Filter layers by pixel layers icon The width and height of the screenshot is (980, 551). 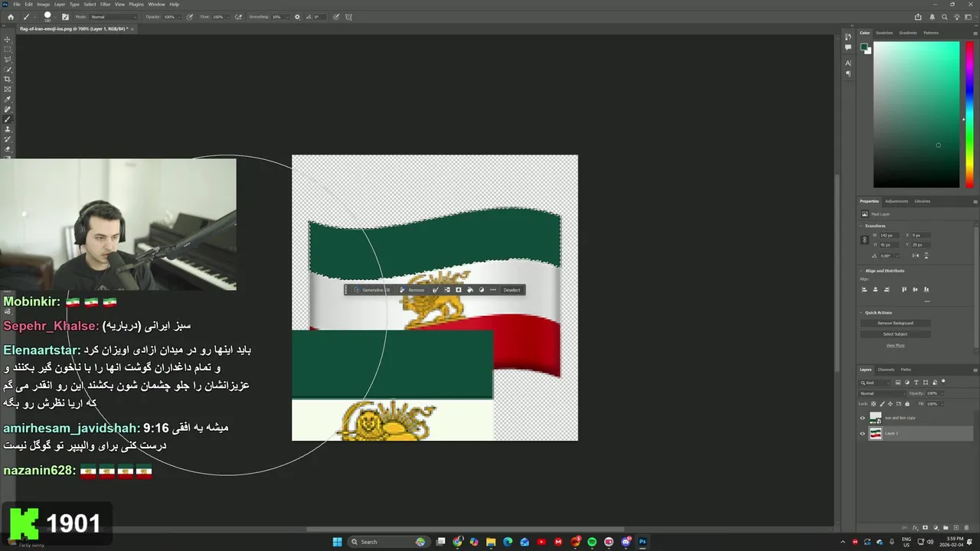899,383
